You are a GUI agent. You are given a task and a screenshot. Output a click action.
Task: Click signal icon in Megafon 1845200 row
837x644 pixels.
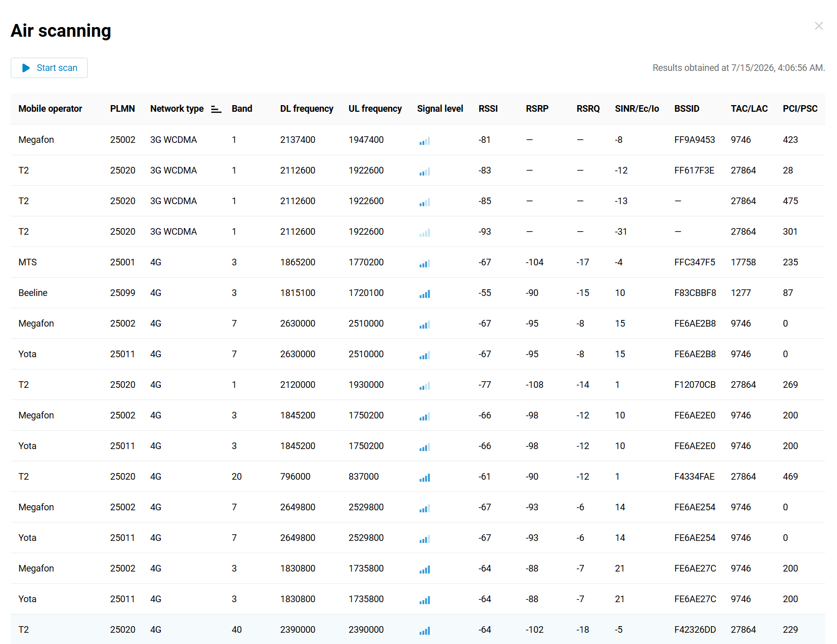425,416
